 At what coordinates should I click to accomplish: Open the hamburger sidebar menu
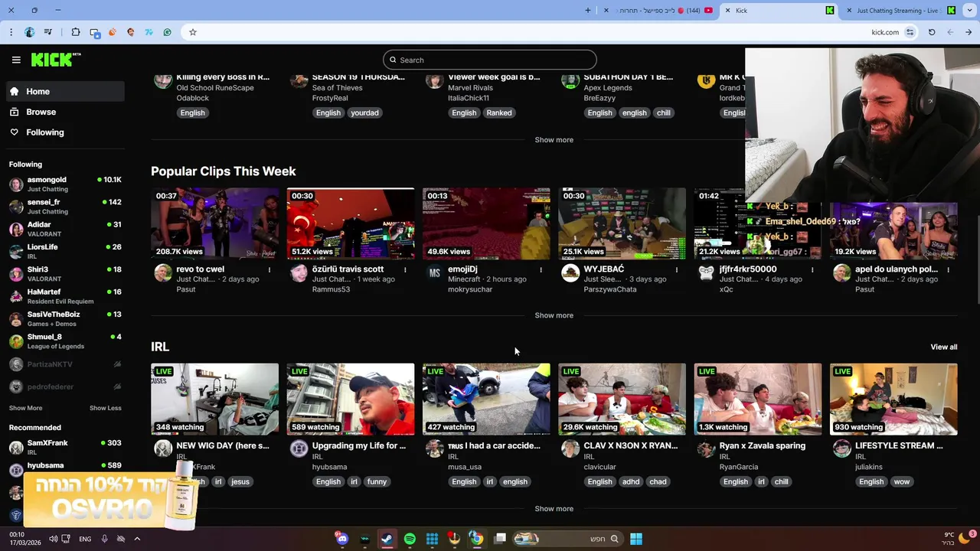coord(16,60)
